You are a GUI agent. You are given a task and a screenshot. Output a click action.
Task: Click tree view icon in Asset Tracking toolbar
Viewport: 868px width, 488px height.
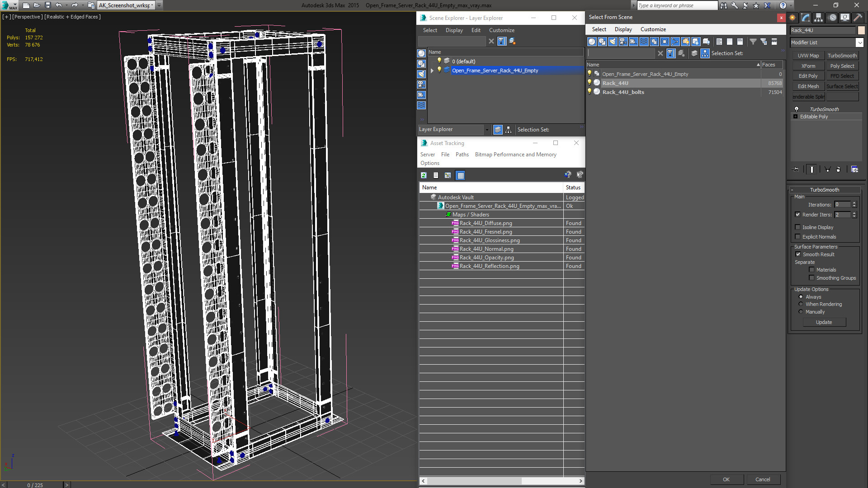[x=448, y=175]
